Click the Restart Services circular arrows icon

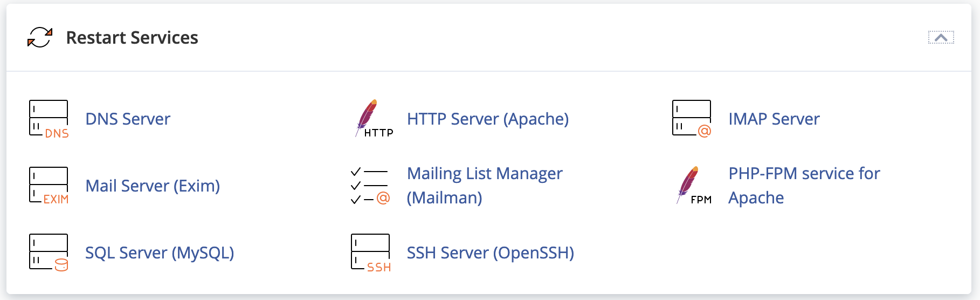click(x=40, y=38)
